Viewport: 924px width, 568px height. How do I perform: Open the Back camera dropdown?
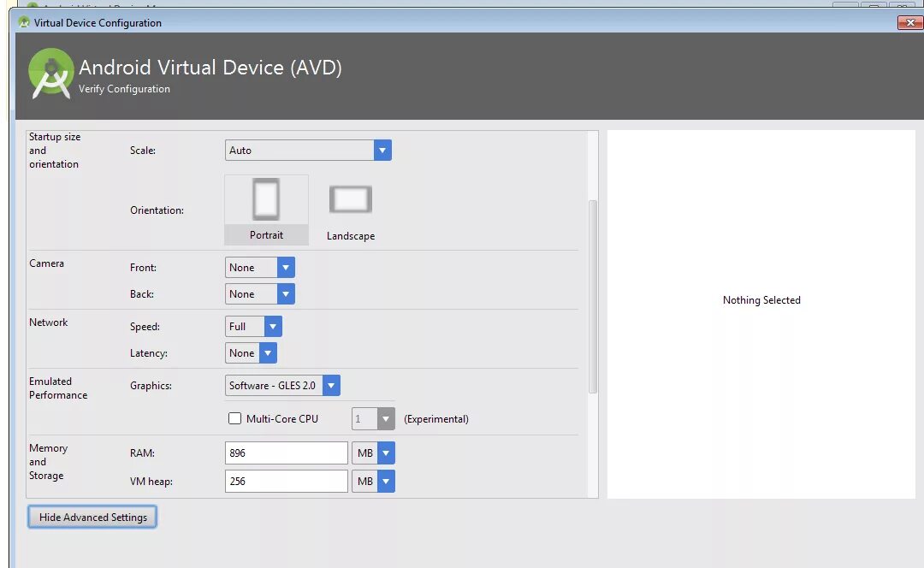click(260, 294)
